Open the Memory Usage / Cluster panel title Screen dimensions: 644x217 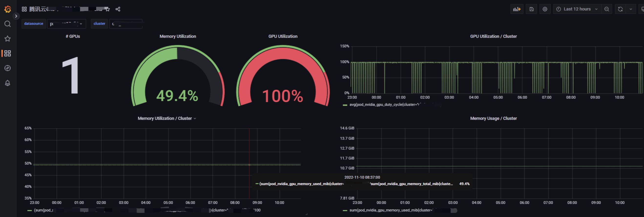494,119
